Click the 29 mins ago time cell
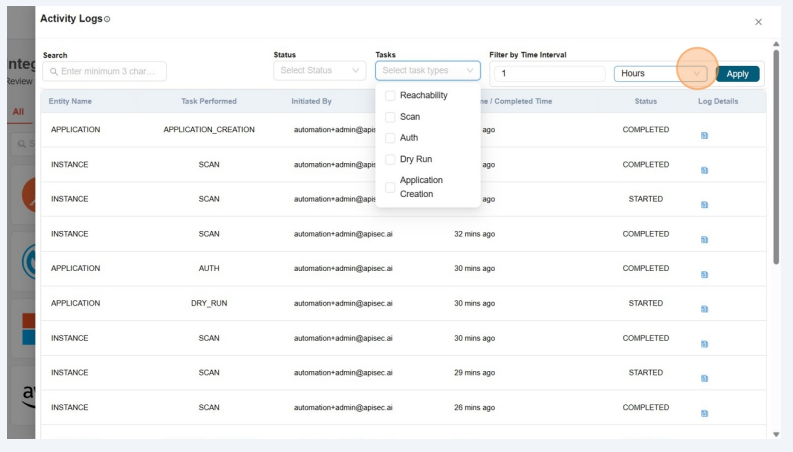 [474, 372]
